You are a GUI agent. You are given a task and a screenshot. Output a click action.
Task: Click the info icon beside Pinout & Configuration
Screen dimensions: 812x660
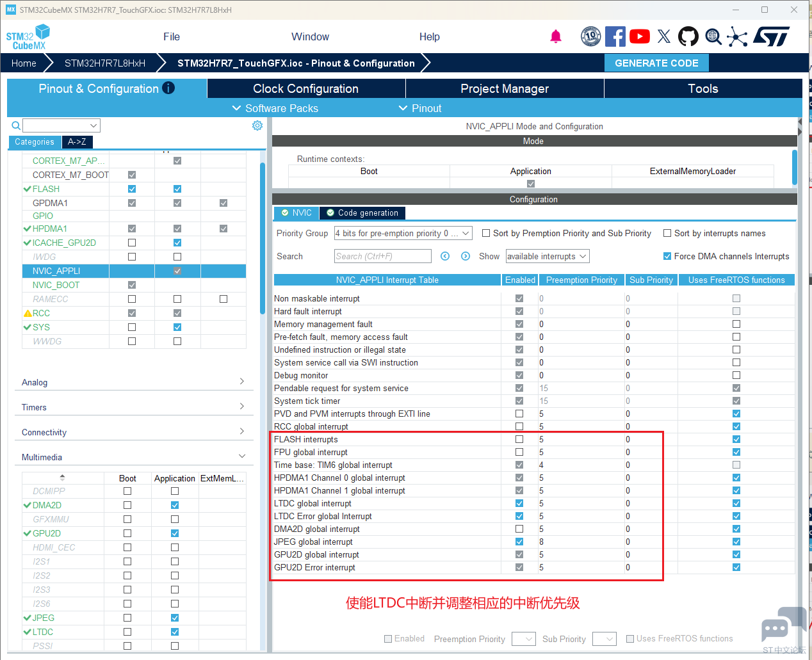click(x=168, y=88)
